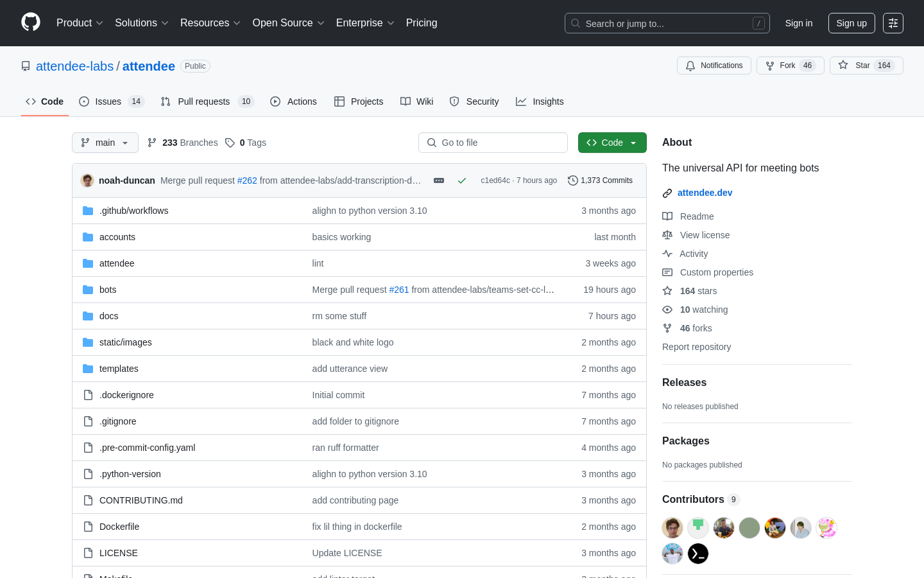Click the Search or jump to field
Screen dimensions: 924x578
pyautogui.click(x=667, y=23)
